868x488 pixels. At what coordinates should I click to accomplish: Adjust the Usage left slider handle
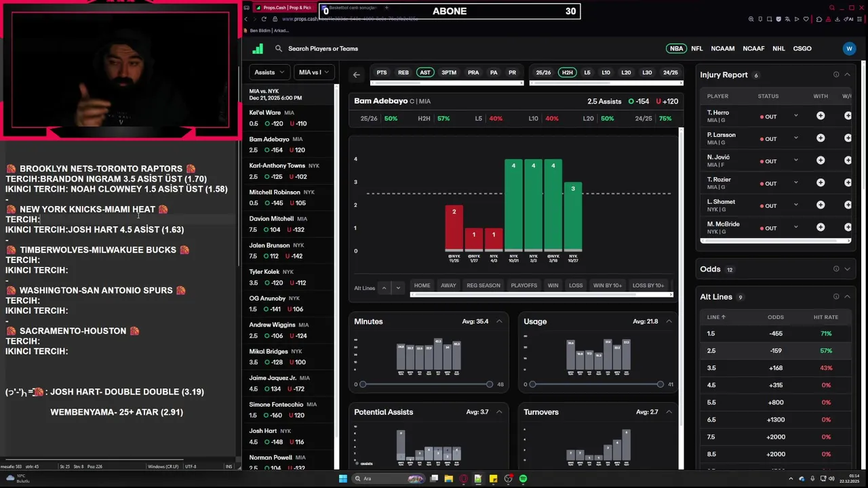point(532,384)
